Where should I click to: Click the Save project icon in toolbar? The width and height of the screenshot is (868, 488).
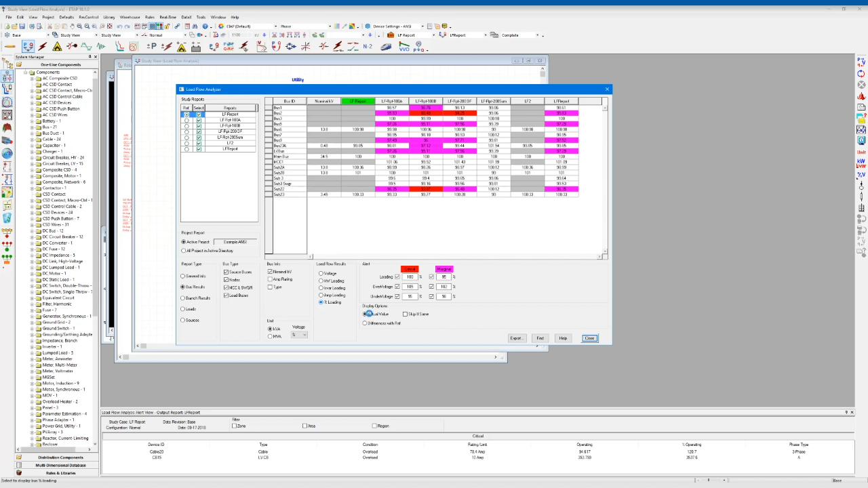(22, 26)
